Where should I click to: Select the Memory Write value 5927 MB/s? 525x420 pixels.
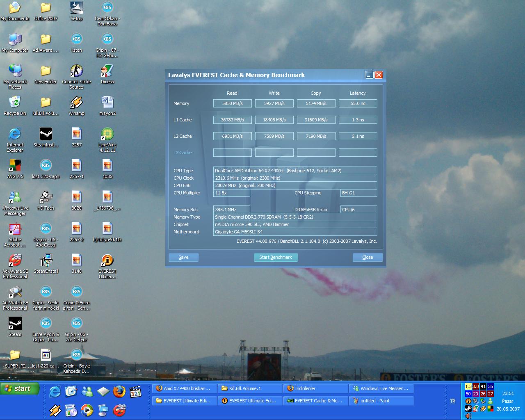click(x=274, y=103)
